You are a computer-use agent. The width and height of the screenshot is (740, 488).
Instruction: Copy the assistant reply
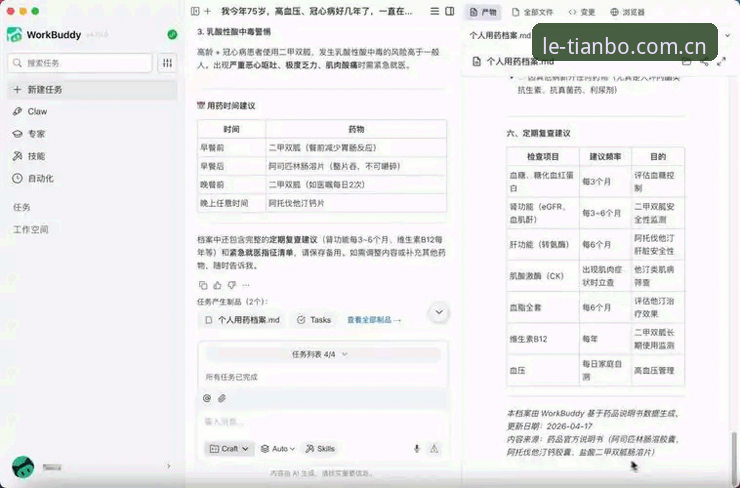click(x=203, y=285)
